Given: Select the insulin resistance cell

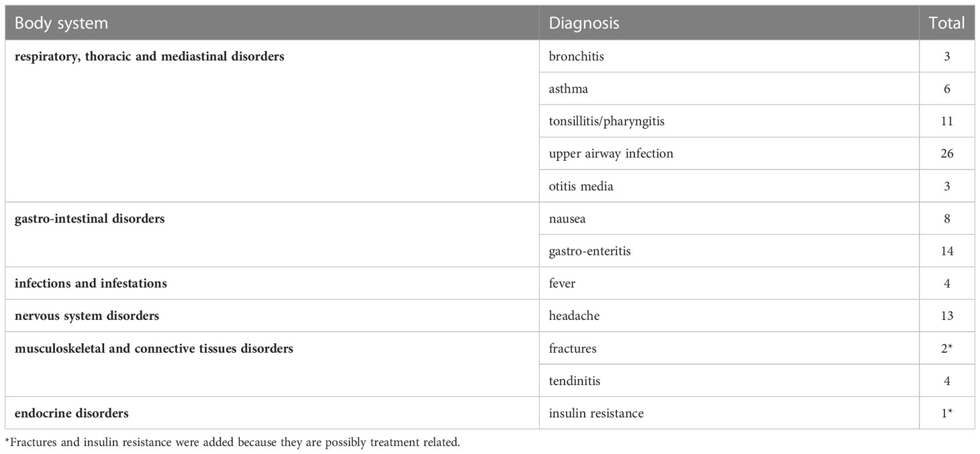Looking at the screenshot, I should (730, 413).
